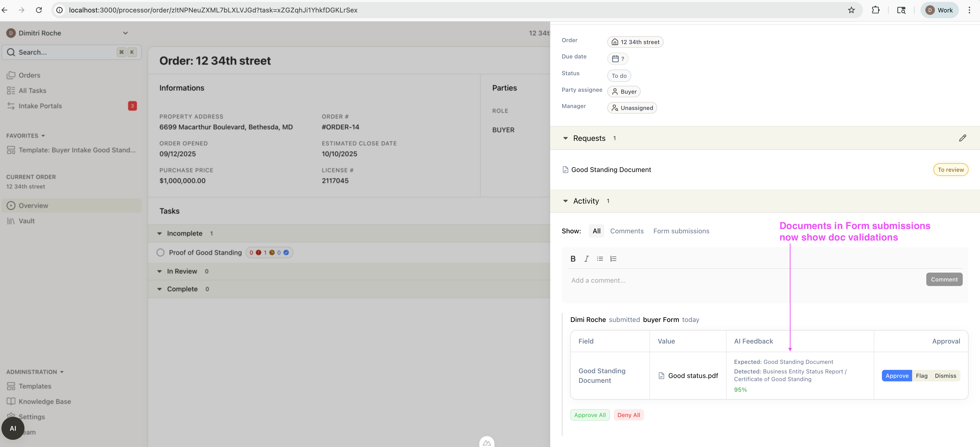Open the AI assistant bubble
Viewport: 980px width, 447px height.
pos(13,428)
